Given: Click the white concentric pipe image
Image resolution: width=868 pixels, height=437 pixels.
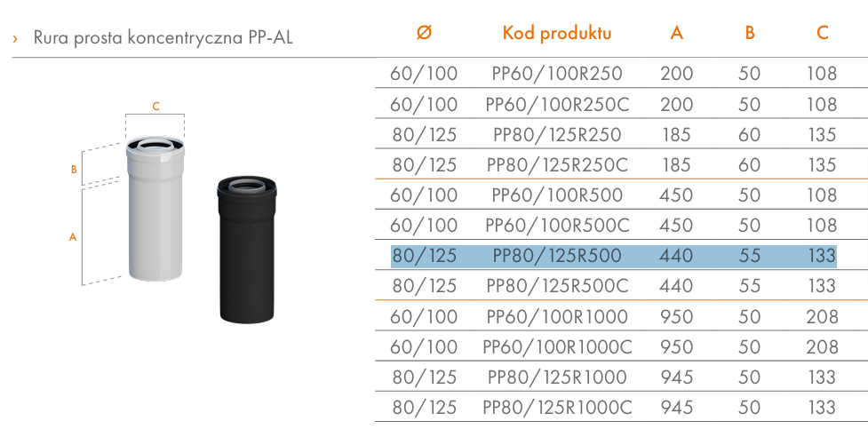Looking at the screenshot, I should pyautogui.click(x=155, y=209).
